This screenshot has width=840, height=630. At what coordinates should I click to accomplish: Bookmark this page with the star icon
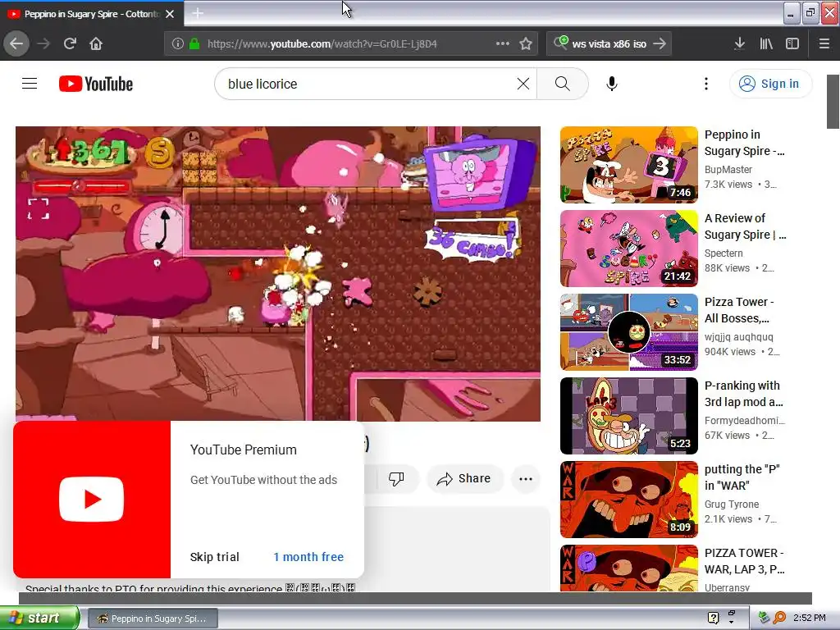click(x=526, y=43)
